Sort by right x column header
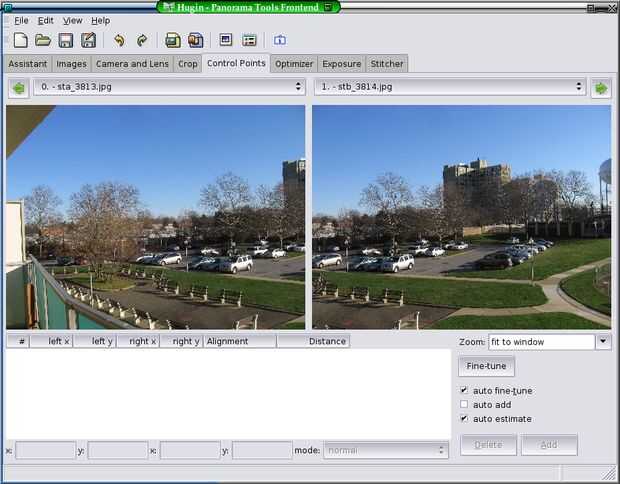This screenshot has width=620, height=484. coord(138,341)
